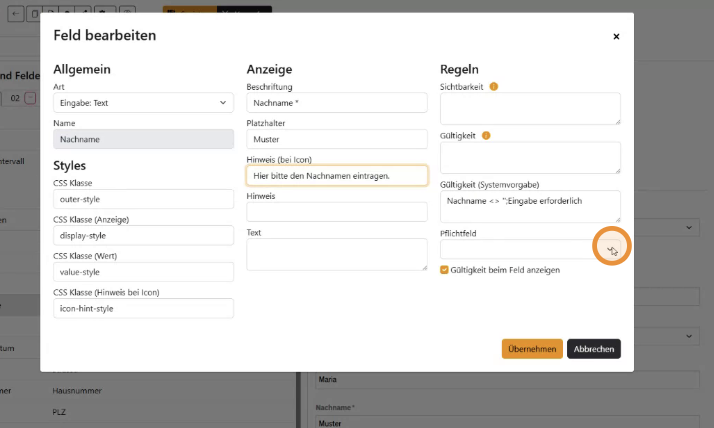
Task: Expand the upper dropdown chevron in background form
Action: (689, 227)
